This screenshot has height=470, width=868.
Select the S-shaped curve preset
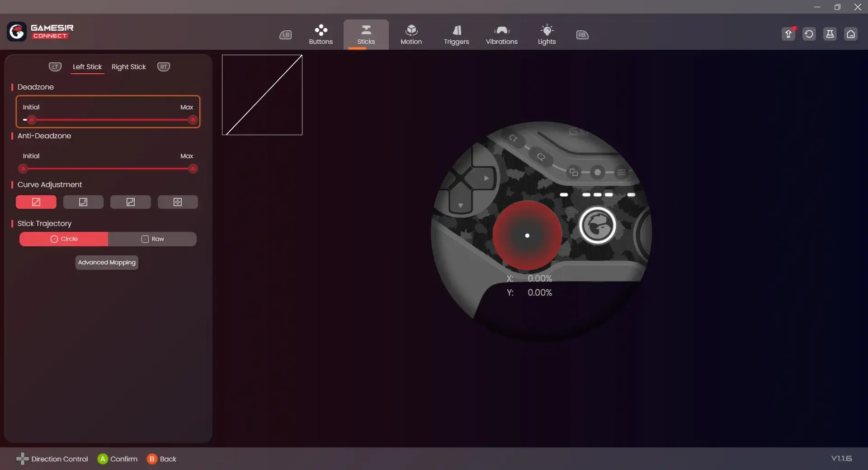[131, 202]
